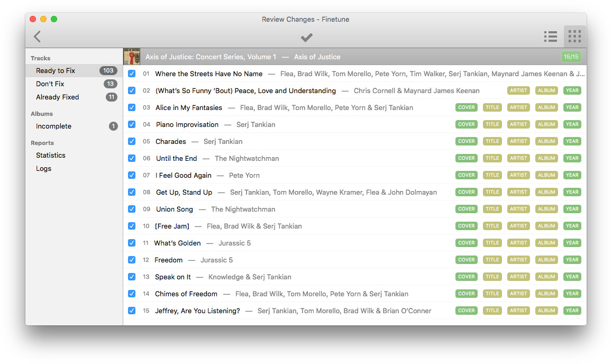Switch to grid view mode
The width and height of the screenshot is (612, 364).
click(x=574, y=37)
